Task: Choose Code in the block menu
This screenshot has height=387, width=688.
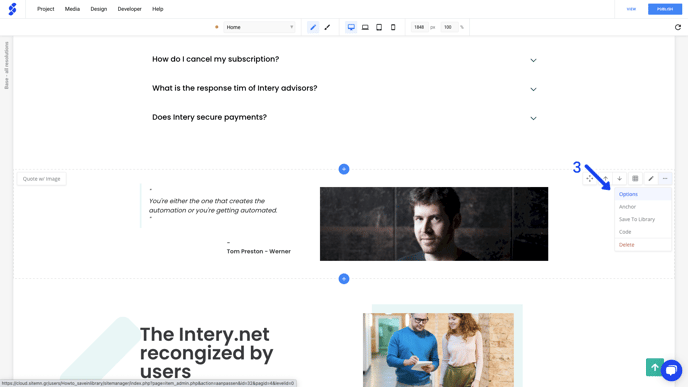Action: 643,232
